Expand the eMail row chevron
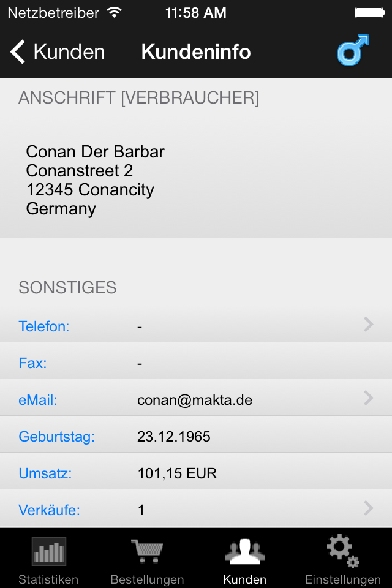392x588 pixels. pos(368,398)
